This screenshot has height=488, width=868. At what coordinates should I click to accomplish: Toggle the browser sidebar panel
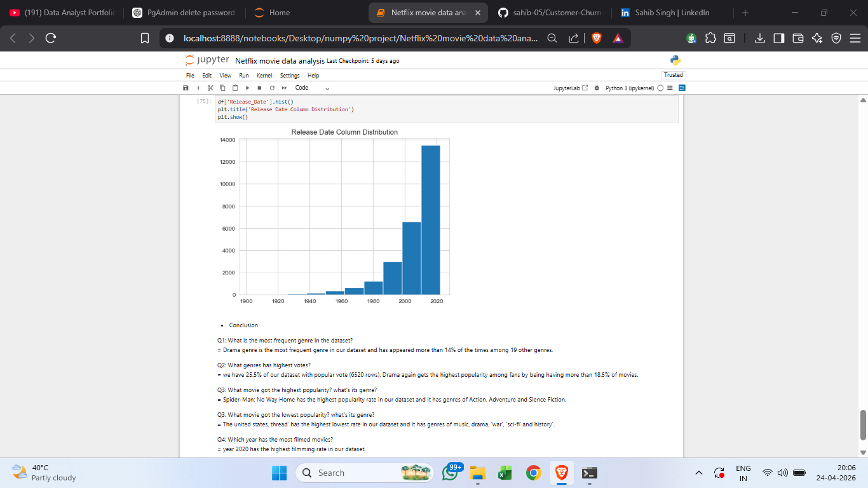coord(779,39)
